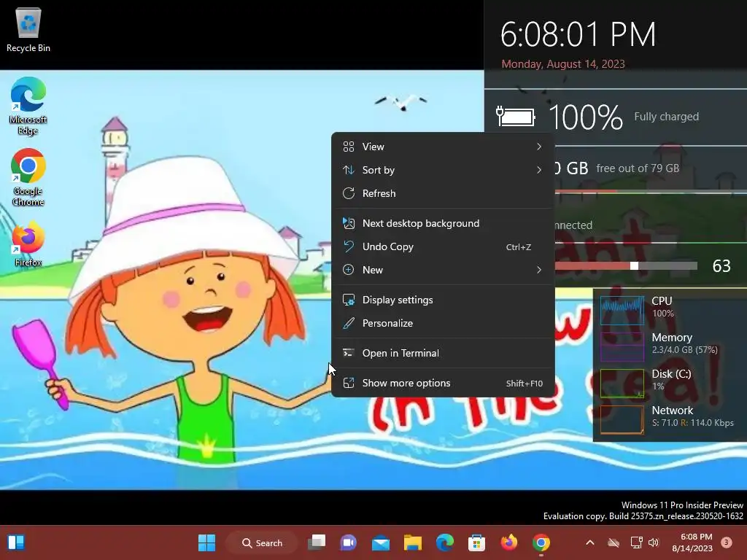Select Open in Terminal
The height and width of the screenshot is (560, 747).
(443, 354)
